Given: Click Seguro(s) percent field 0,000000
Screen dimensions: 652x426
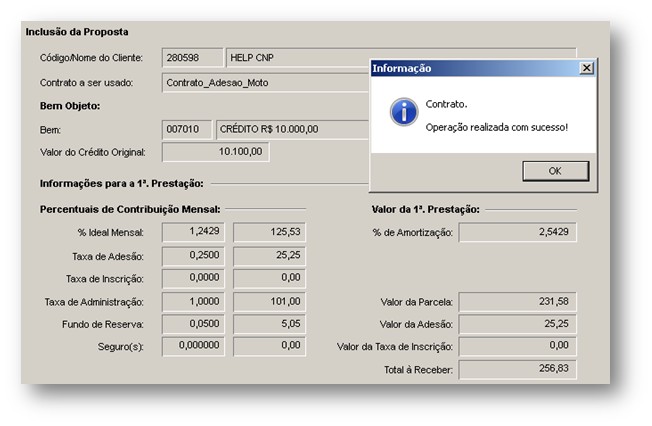Looking at the screenshot, I should [x=193, y=347].
